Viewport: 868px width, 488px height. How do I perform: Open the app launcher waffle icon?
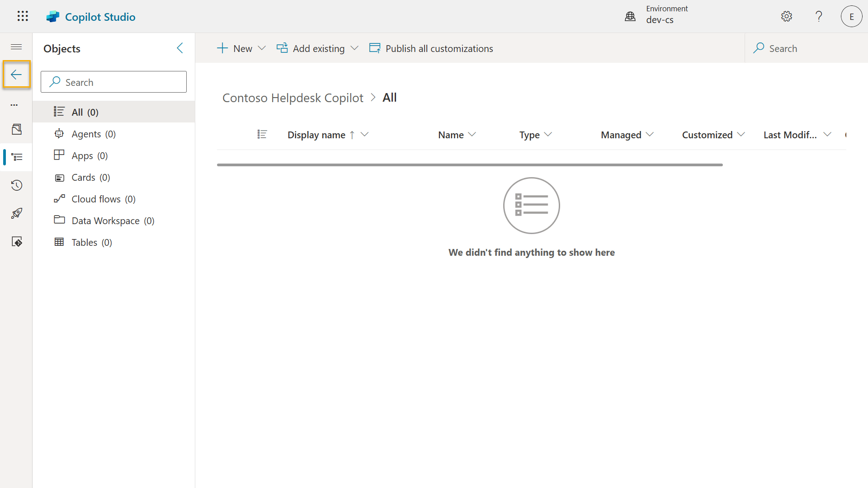point(23,17)
